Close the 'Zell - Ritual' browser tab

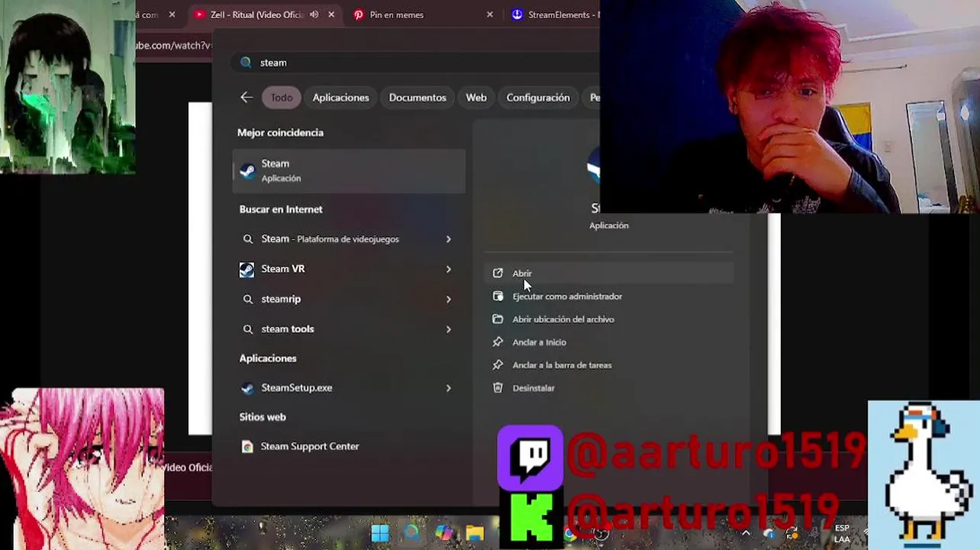331,15
